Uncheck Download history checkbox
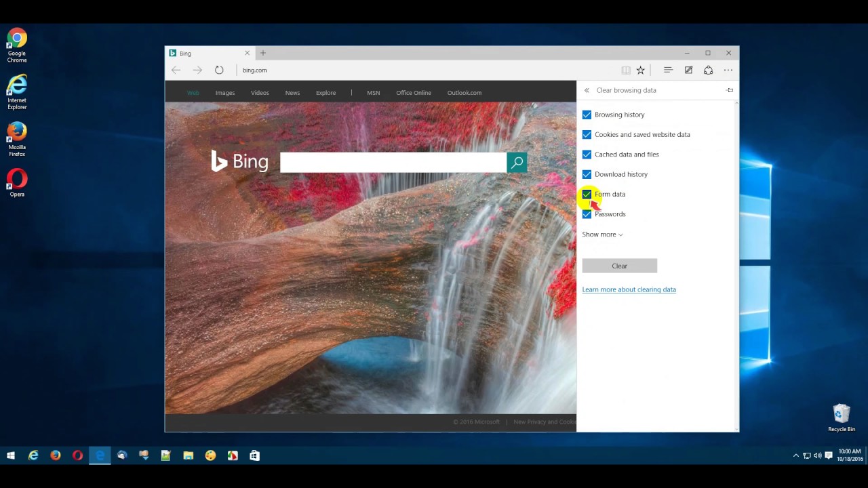 587,174
